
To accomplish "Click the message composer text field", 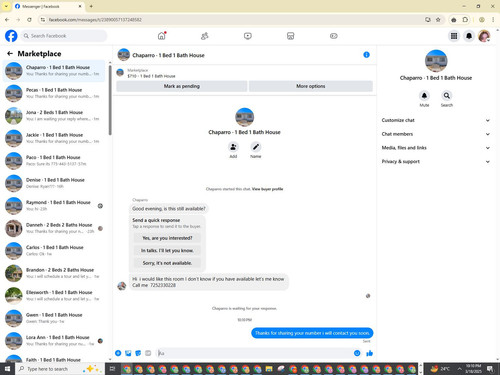I will click(255, 353).
